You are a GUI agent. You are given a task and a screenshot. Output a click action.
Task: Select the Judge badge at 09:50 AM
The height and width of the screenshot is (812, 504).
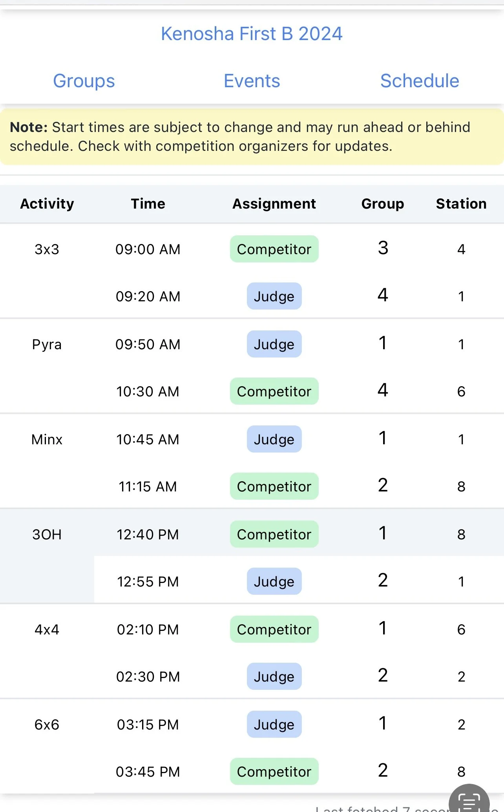tap(274, 344)
